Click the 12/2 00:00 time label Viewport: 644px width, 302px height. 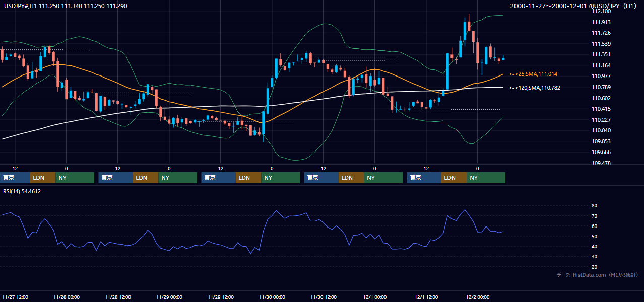(478, 297)
